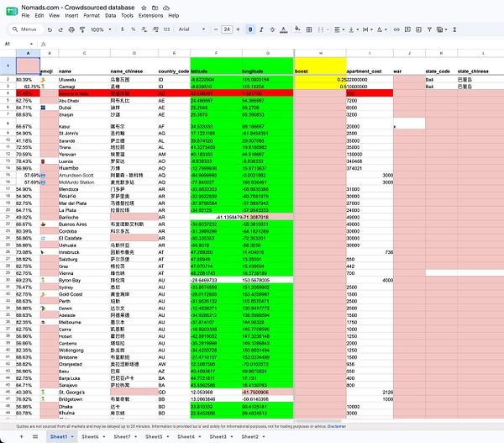504x443 pixels.
Task: Open the Borders tool
Action: click(x=309, y=29)
